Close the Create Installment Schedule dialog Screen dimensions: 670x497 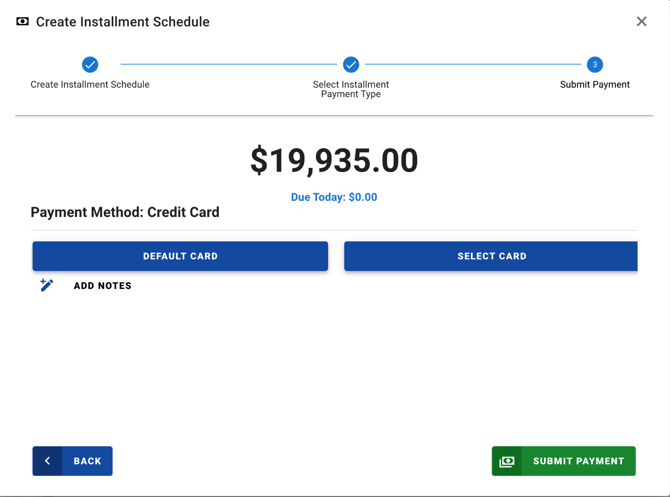tap(641, 22)
